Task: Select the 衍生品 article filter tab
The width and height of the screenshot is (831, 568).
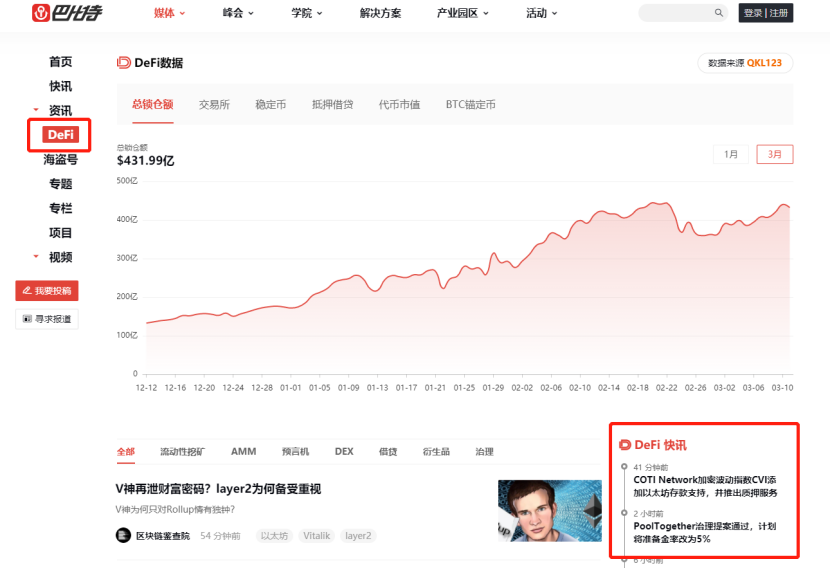Action: [436, 451]
